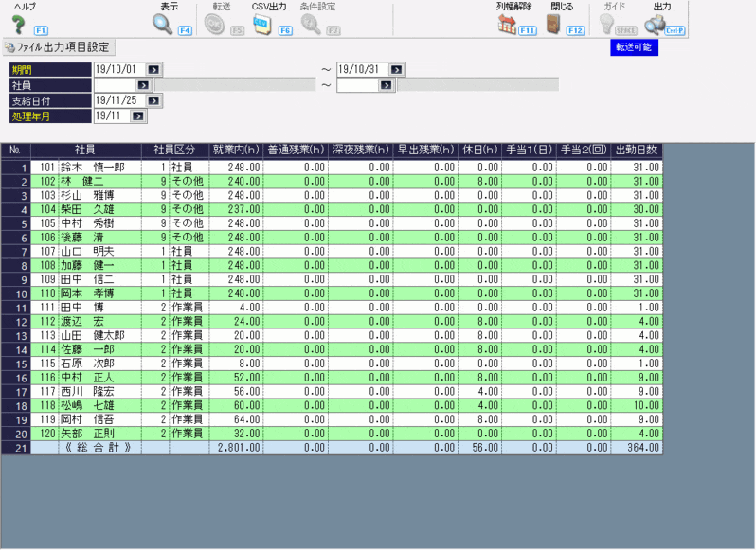Image resolution: width=756 pixels, height=550 pixels.
Task: Click the 転送可能 status button
Action: [634, 47]
